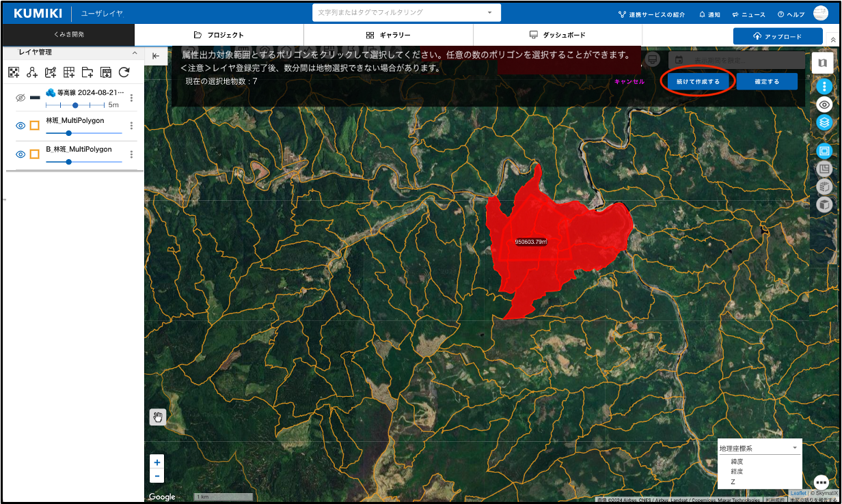This screenshot has width=842, height=504.
Task: Click the add vector node layer icon
Action: coord(32,72)
